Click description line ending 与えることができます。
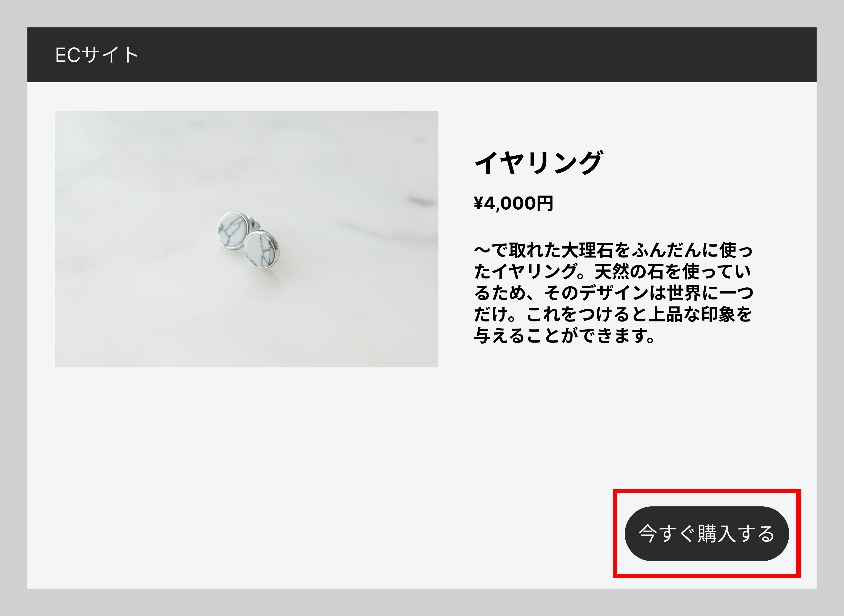The width and height of the screenshot is (844, 616). click(x=564, y=335)
